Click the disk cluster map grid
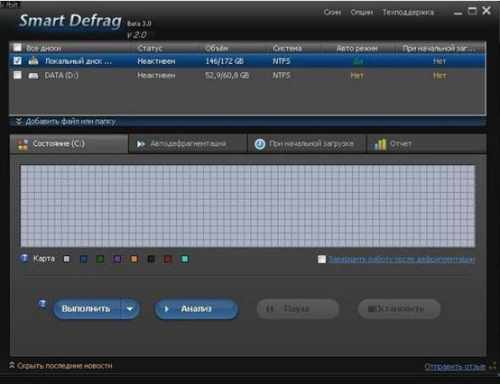 coord(248,206)
